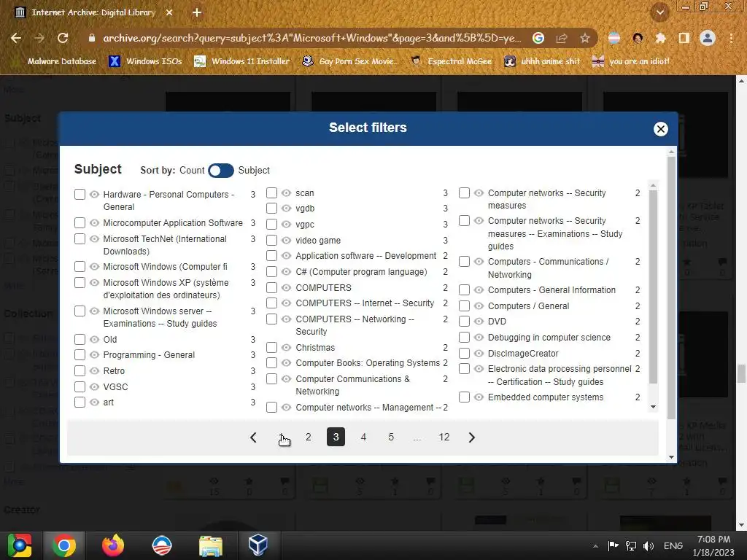Open File Explorer in taskbar

point(210,545)
